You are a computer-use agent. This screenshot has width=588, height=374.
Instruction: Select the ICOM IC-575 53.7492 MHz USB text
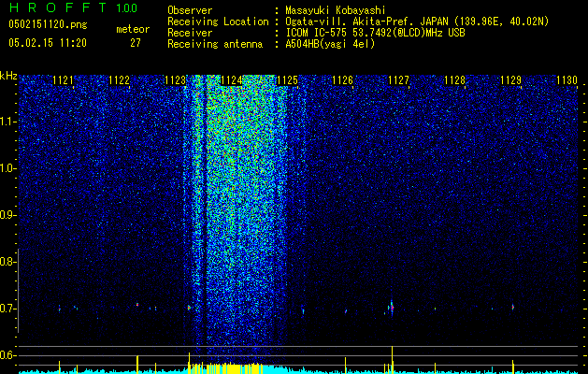point(375,33)
